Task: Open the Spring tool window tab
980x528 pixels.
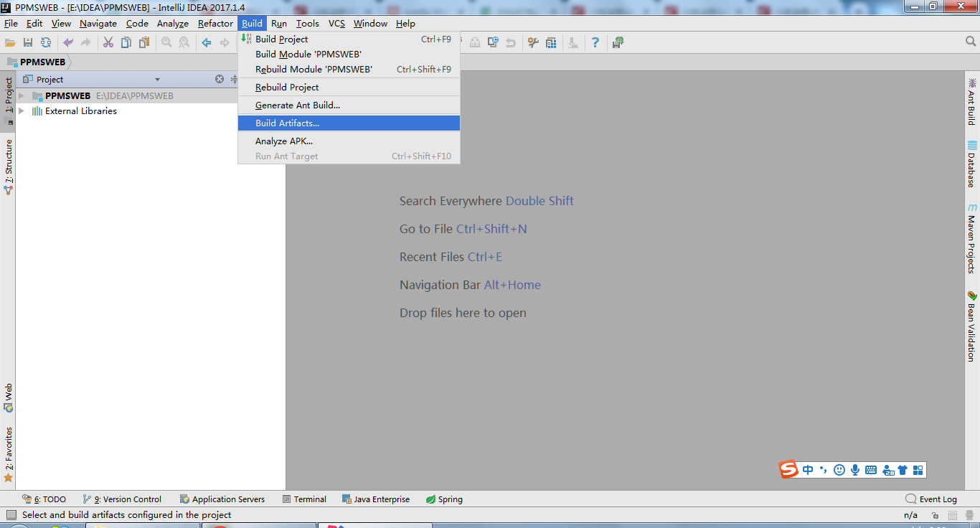Action: [x=444, y=499]
